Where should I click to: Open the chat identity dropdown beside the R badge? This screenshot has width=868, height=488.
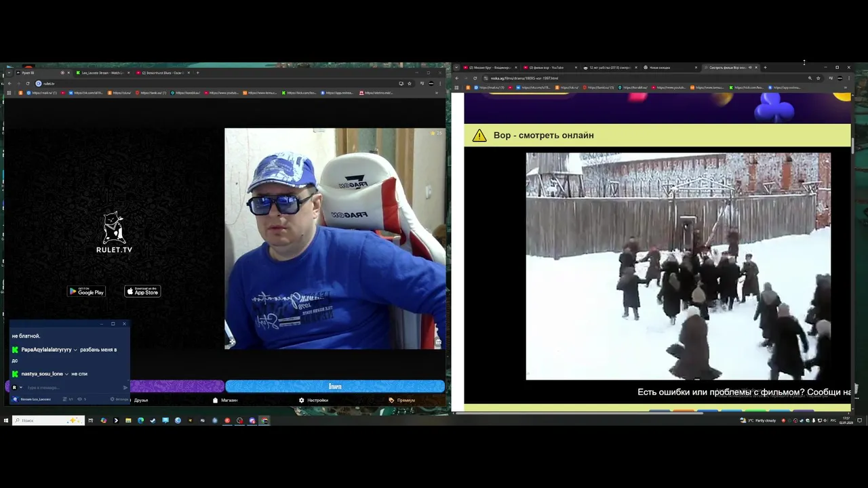(x=21, y=388)
